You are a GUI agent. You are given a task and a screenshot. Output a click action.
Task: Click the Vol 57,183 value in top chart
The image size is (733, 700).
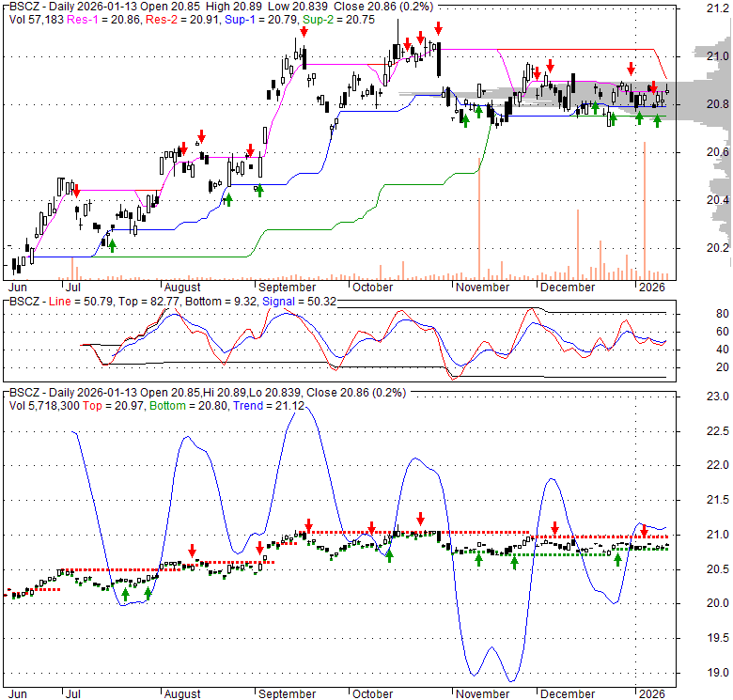click(36, 20)
